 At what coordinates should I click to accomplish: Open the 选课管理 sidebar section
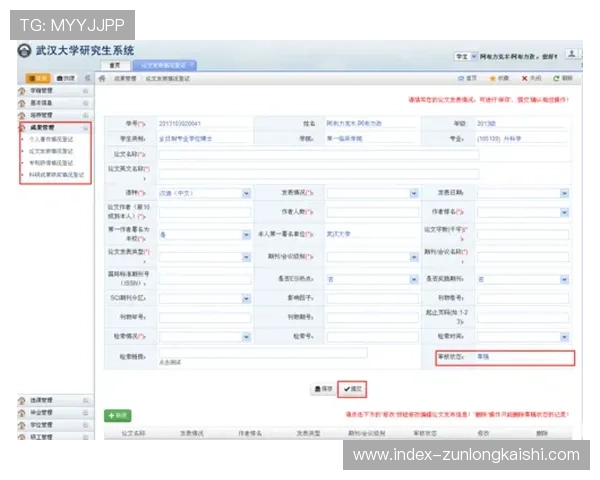[x=41, y=400]
